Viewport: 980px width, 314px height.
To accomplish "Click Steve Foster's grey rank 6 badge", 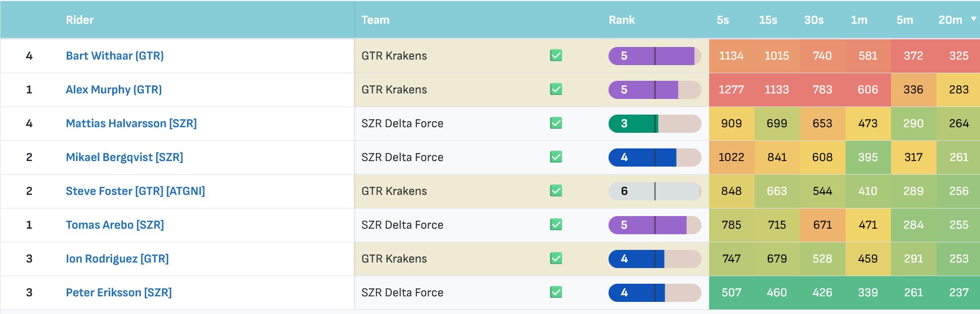I will coord(655,191).
